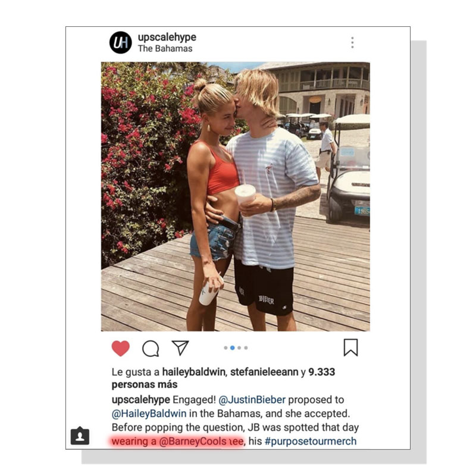Save post with bookmark icon
Image resolution: width=476 pixels, height=476 pixels.
(x=350, y=347)
